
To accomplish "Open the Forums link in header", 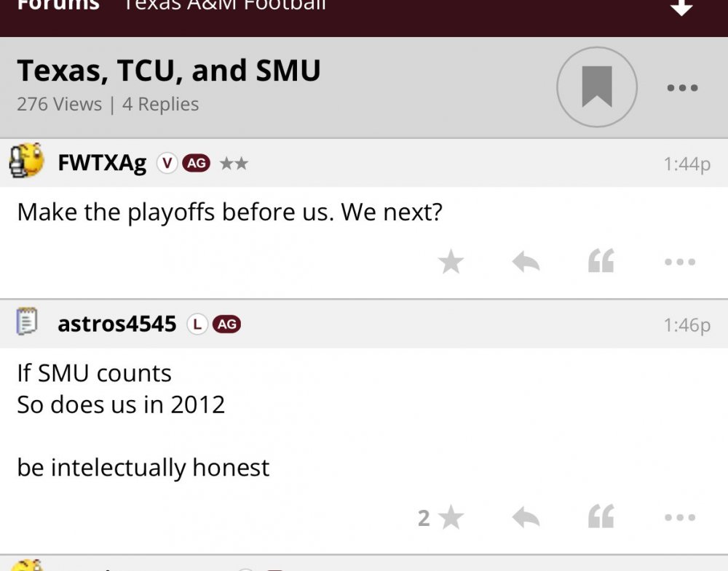I will pos(58,6).
